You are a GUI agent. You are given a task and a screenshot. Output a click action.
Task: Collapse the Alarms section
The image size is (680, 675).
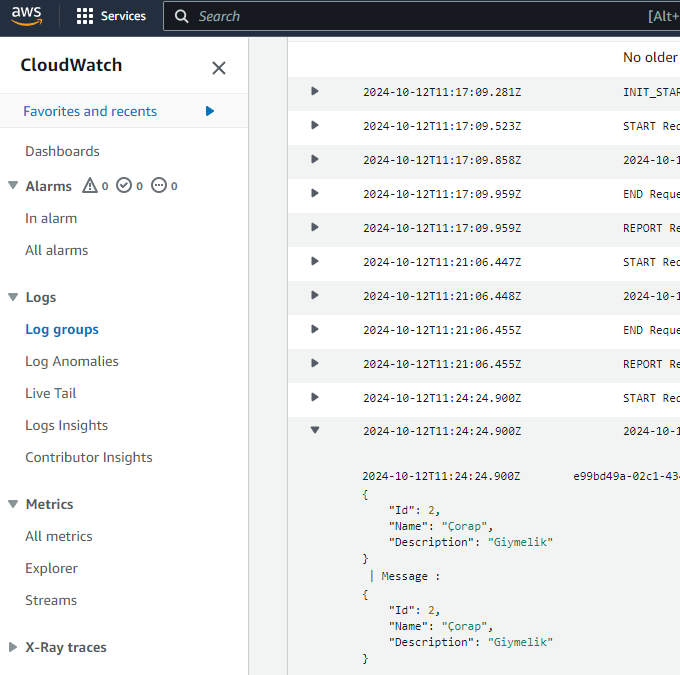(x=13, y=186)
